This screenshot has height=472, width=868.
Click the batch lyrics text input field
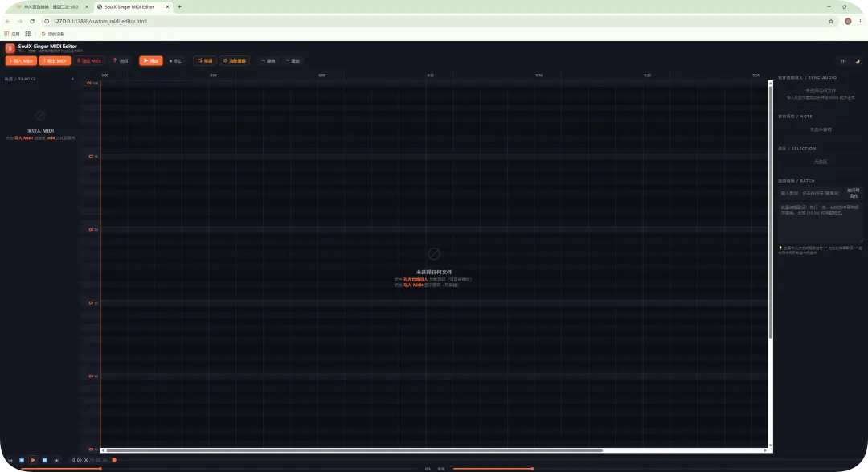[811, 193]
